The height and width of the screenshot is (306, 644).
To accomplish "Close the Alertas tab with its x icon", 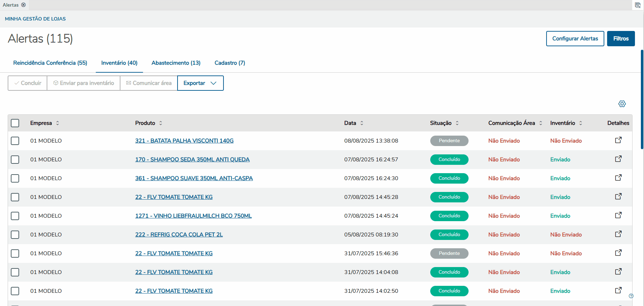I will point(23,5).
